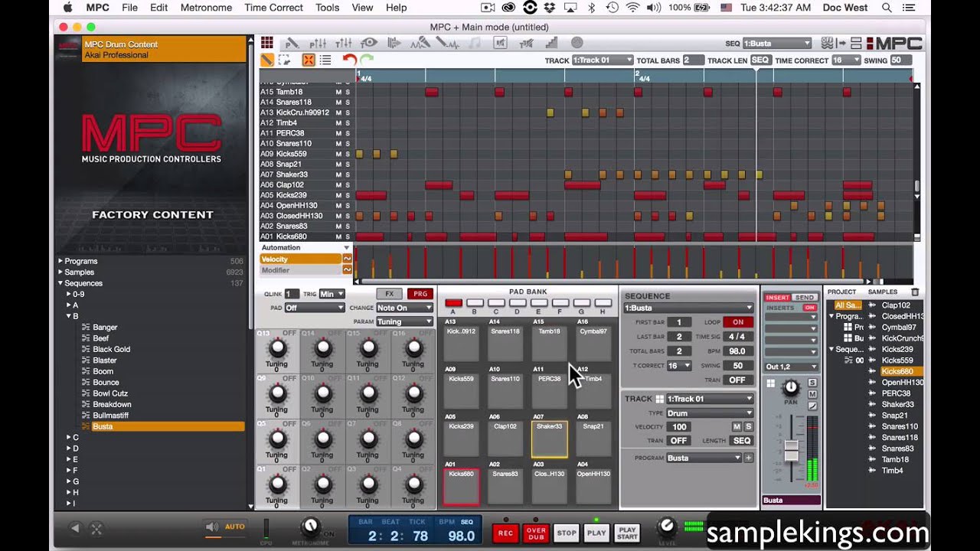
Task: Click the audition speaker icon
Action: (212, 527)
